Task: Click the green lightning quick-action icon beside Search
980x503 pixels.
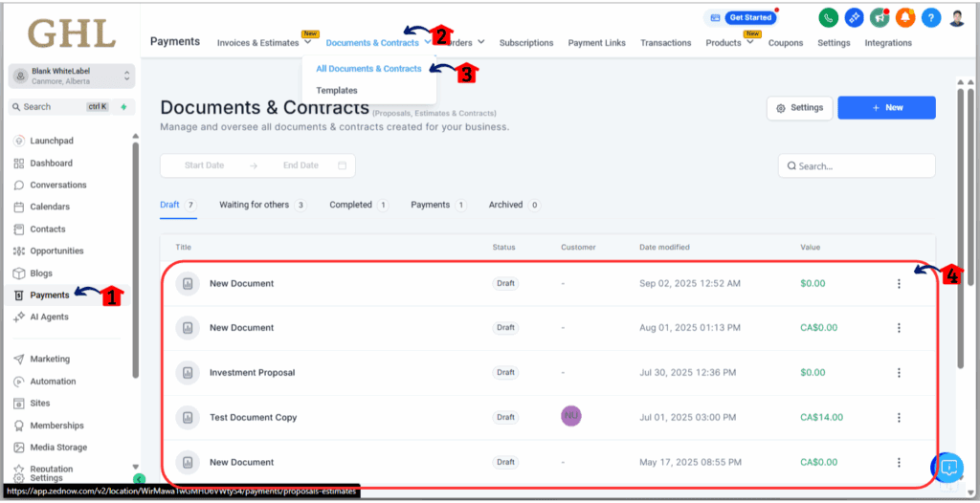Action: pos(123,107)
